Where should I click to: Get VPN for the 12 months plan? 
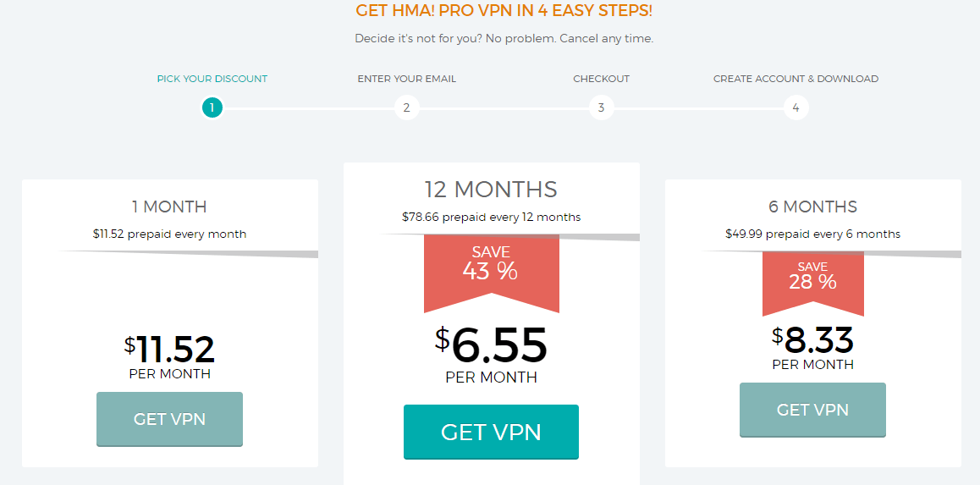coord(491,432)
